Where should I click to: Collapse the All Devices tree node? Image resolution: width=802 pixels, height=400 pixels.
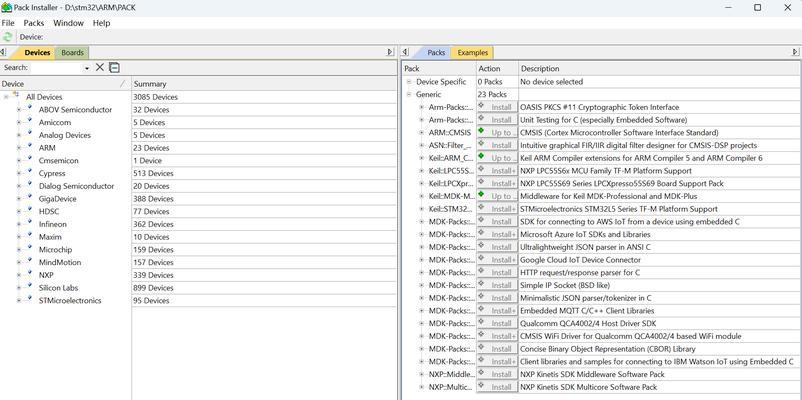(x=6, y=97)
